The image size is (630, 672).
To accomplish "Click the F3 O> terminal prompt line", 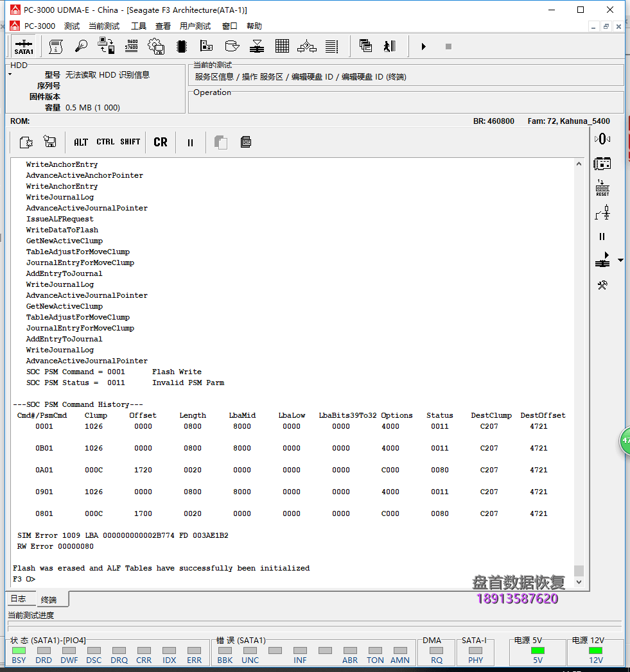I will 24,579.
